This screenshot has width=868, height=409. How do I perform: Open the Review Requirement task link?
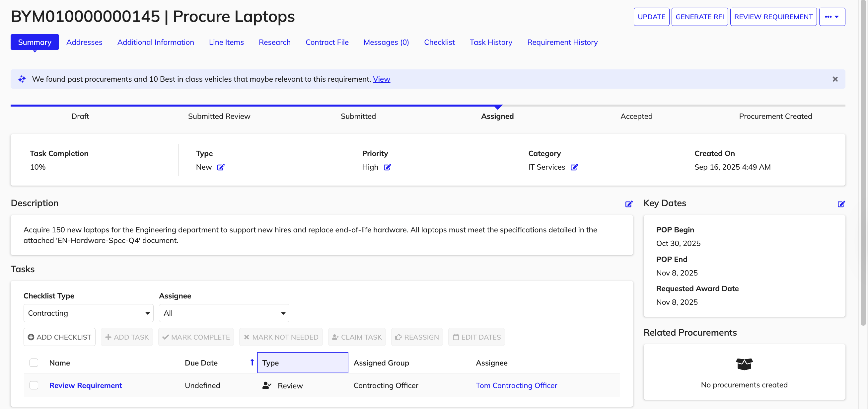click(x=86, y=385)
